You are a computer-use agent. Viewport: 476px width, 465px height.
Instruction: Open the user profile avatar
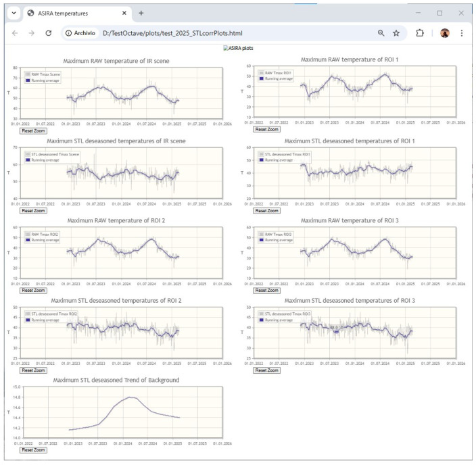445,33
